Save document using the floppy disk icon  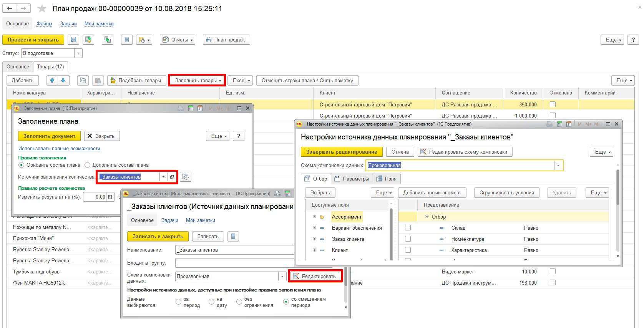pos(73,40)
